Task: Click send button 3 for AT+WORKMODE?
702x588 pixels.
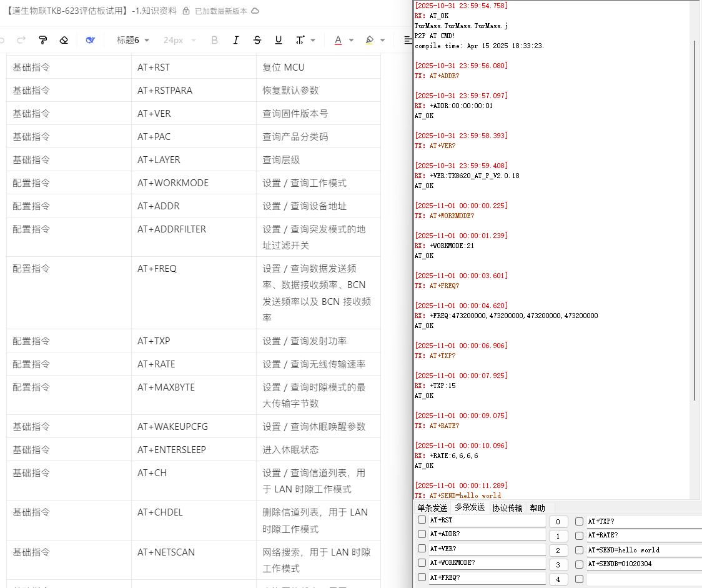Action: [x=558, y=565]
